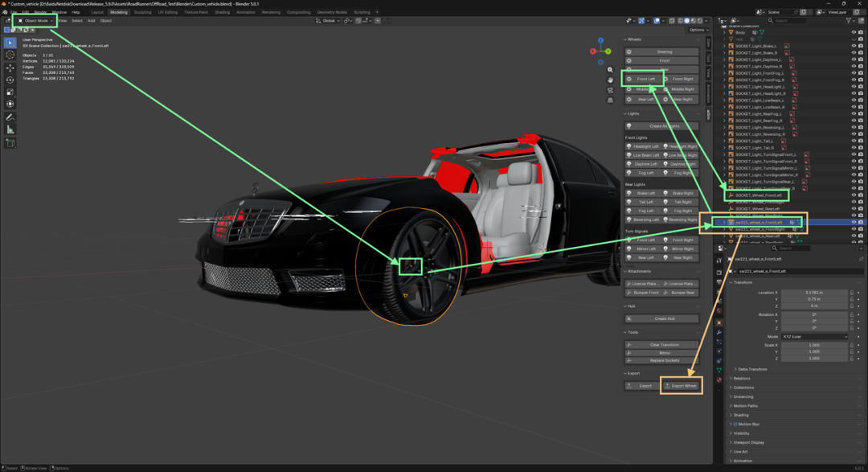The width and height of the screenshot is (868, 472).
Task: Select the Select Box tool
Action: coord(10,43)
